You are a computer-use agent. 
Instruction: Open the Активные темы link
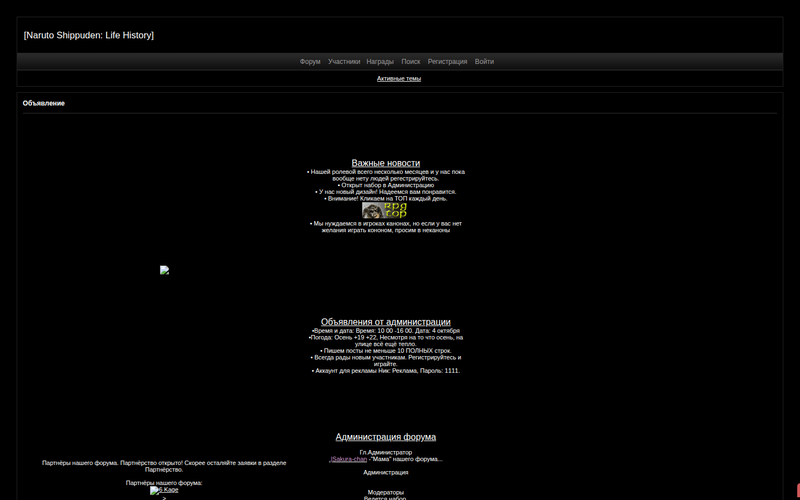(399, 78)
